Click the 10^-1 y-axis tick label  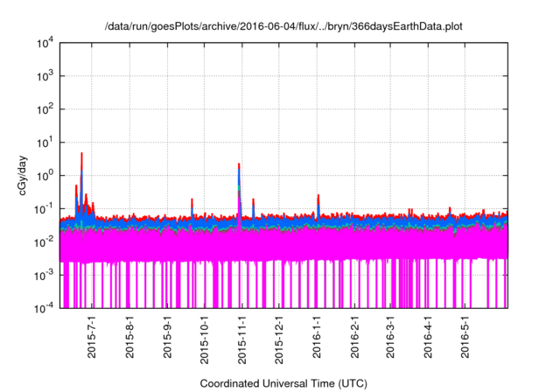(44, 209)
